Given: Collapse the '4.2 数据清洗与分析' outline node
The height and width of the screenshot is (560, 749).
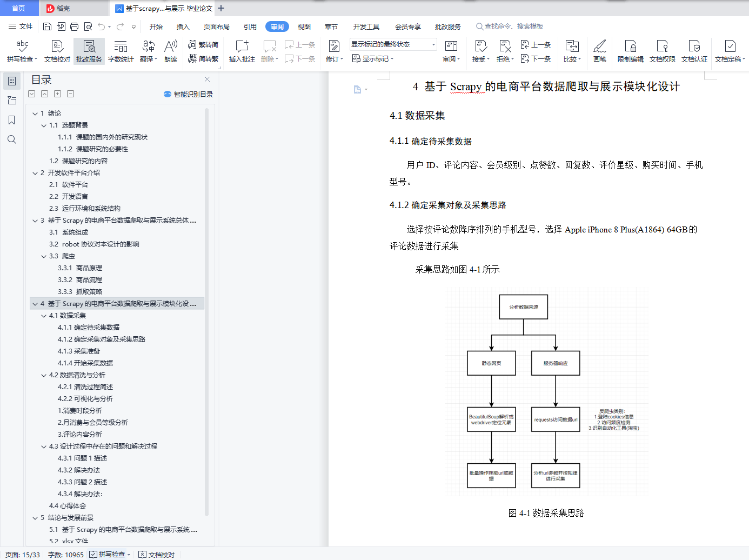Looking at the screenshot, I should point(44,375).
